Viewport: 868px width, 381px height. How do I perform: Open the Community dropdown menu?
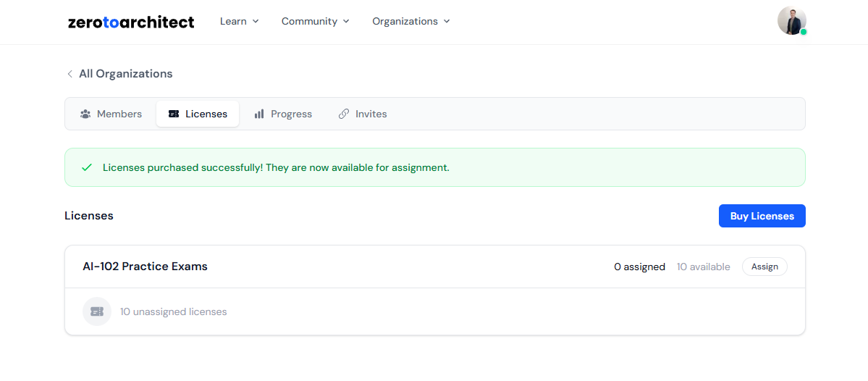[x=315, y=22]
